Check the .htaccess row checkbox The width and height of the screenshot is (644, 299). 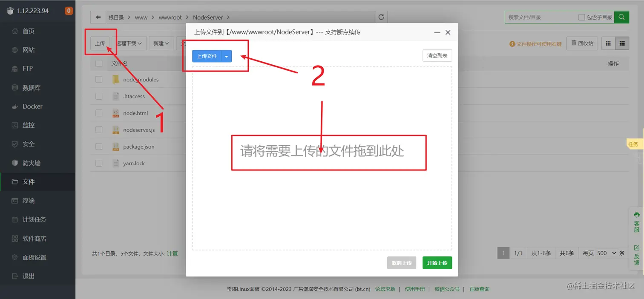[99, 96]
